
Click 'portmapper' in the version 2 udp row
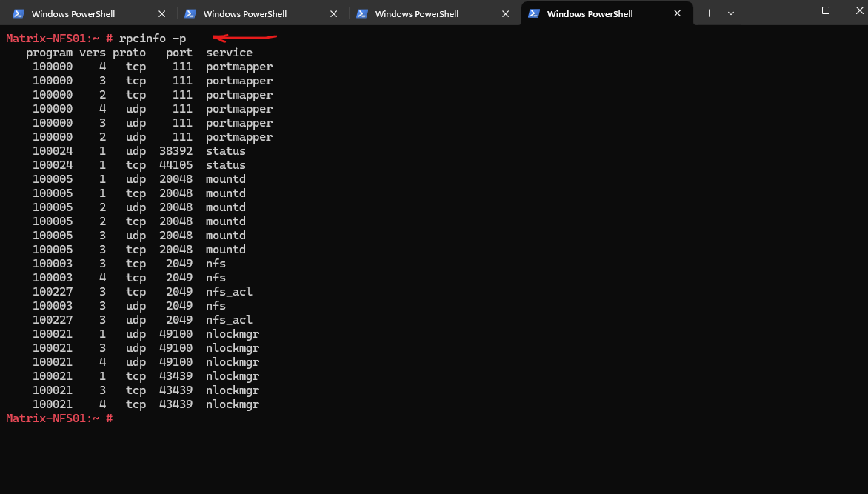coord(239,137)
